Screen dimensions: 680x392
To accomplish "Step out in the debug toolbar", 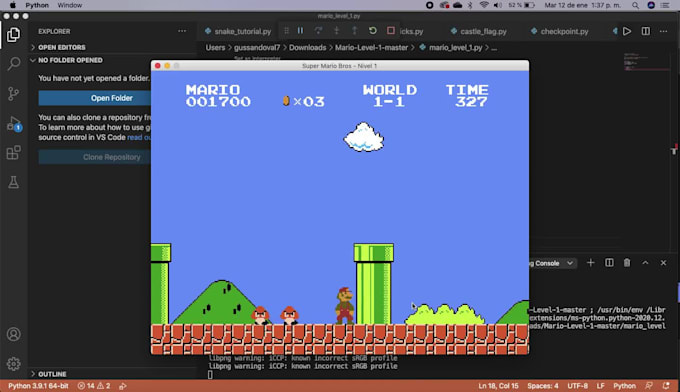I will coord(354,31).
